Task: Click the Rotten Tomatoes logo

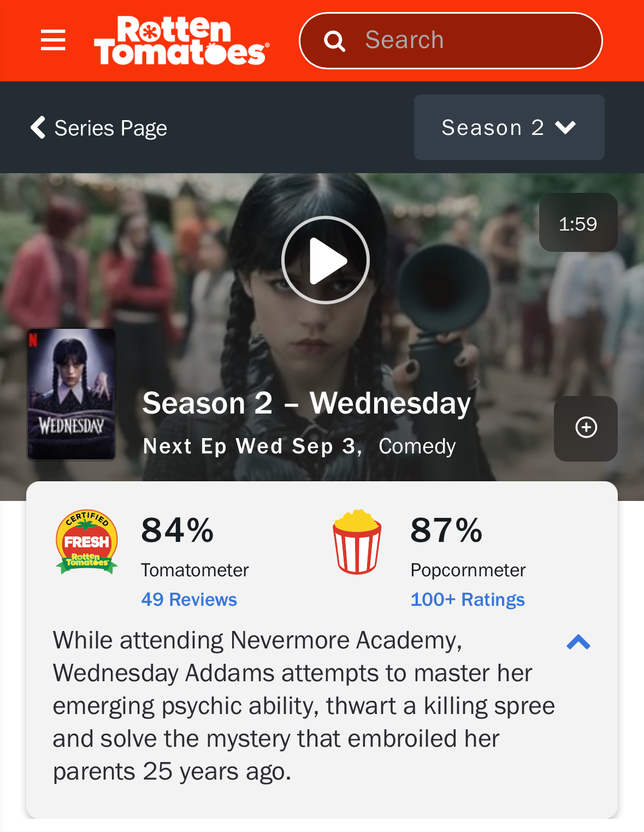Action: pyautogui.click(x=182, y=40)
